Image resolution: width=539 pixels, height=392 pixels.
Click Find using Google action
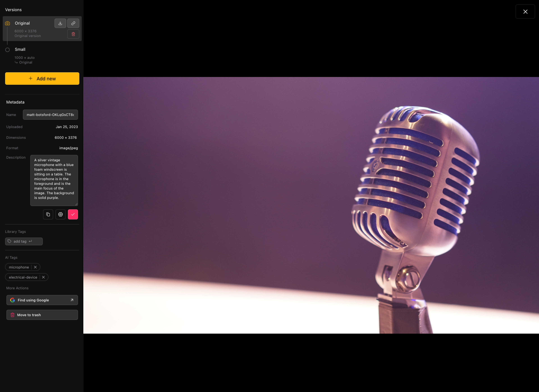pos(42,300)
